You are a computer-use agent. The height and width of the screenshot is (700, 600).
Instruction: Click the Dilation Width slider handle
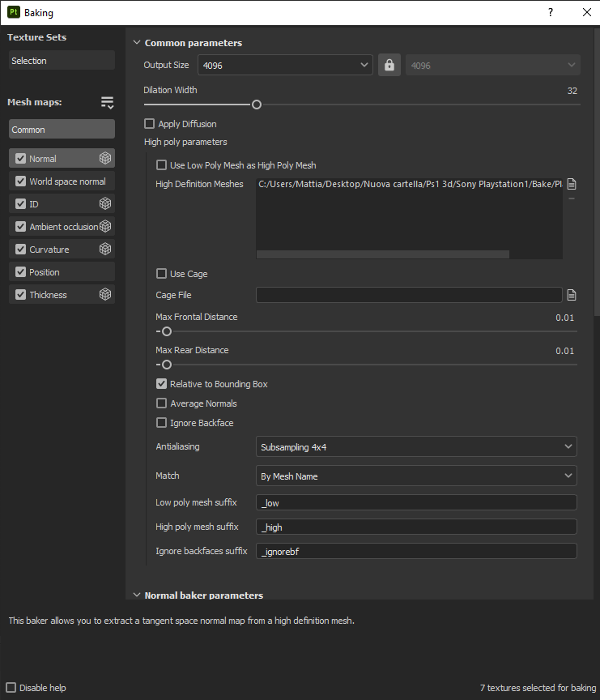coord(256,105)
